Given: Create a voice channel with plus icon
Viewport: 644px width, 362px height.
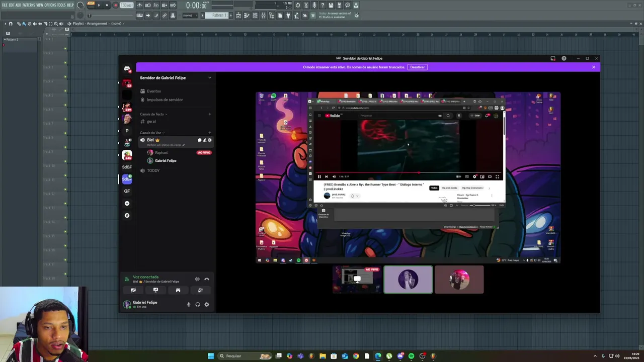Looking at the screenshot, I should pyautogui.click(x=210, y=133).
